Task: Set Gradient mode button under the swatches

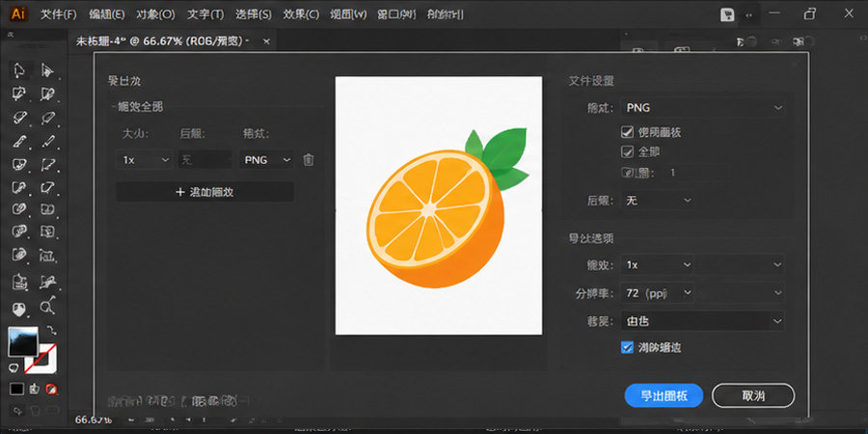Action: click(35, 389)
